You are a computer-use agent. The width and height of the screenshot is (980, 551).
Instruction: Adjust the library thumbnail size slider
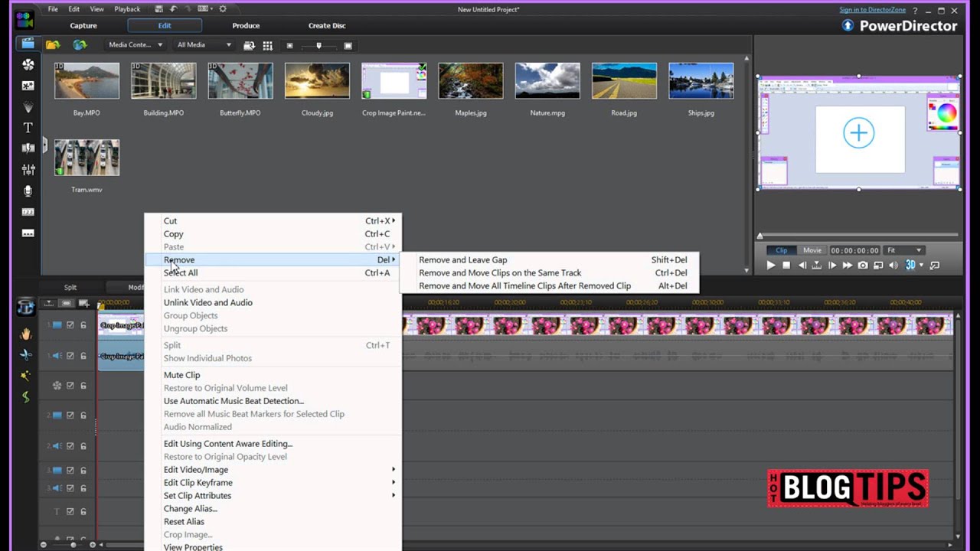coord(318,46)
